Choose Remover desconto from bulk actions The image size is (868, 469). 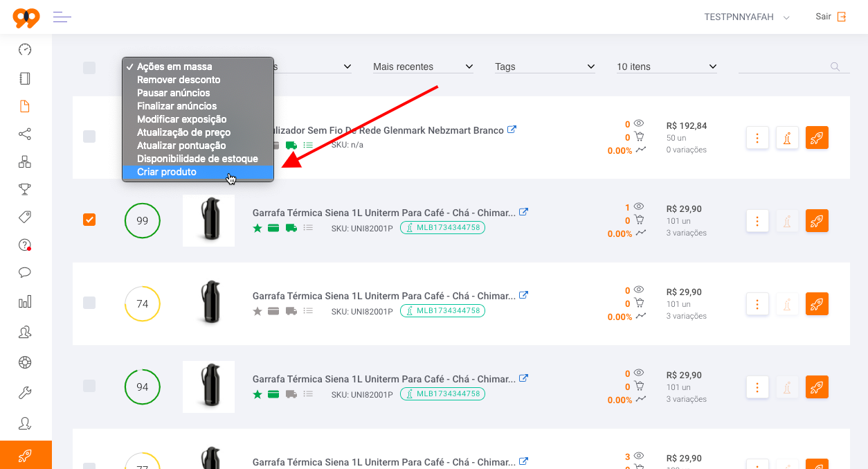tap(198, 80)
